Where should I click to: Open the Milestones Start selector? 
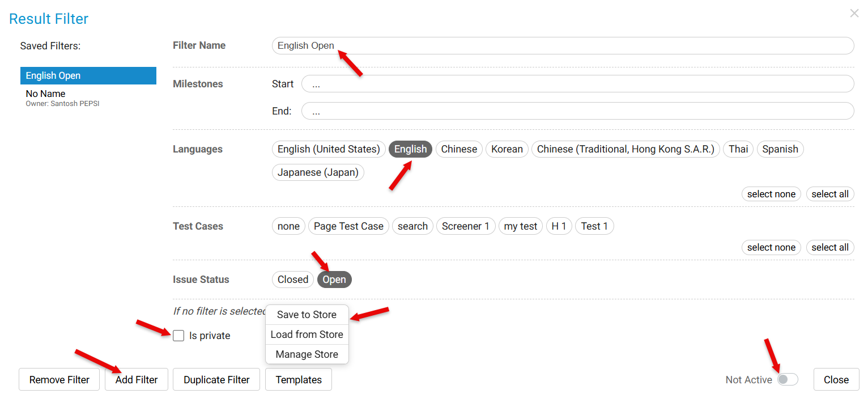tap(577, 84)
